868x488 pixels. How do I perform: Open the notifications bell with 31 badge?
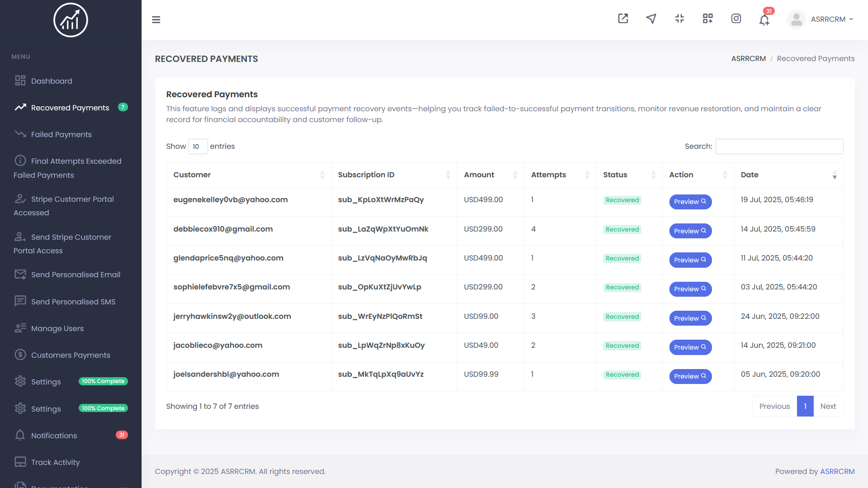[x=764, y=20]
